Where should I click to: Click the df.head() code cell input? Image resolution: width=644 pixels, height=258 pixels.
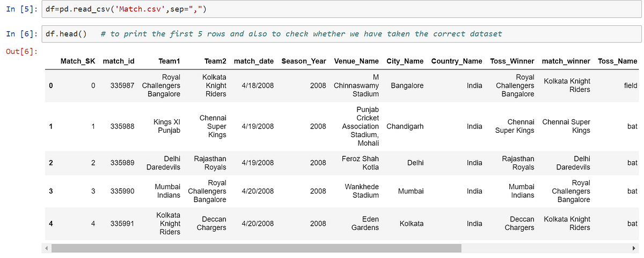click(x=341, y=34)
